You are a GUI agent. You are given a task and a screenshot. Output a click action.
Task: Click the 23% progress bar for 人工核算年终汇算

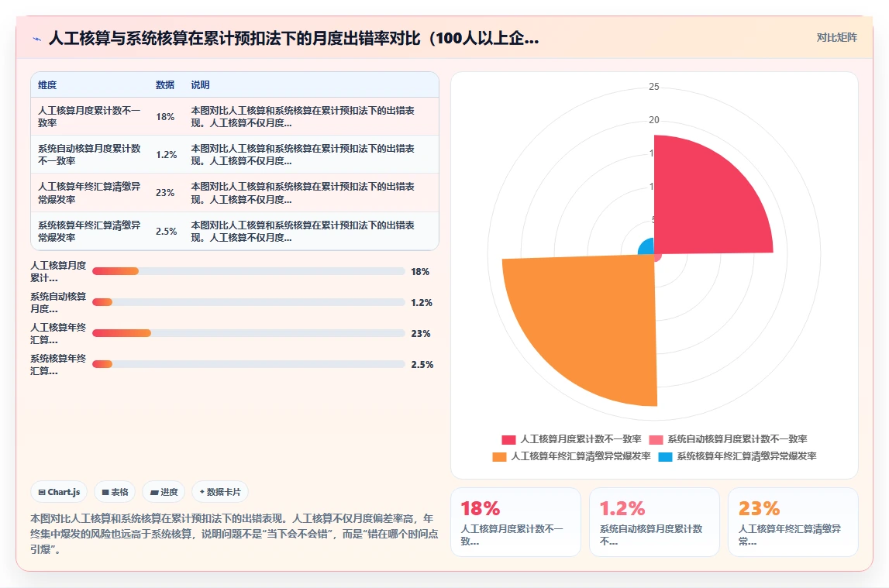(248, 333)
